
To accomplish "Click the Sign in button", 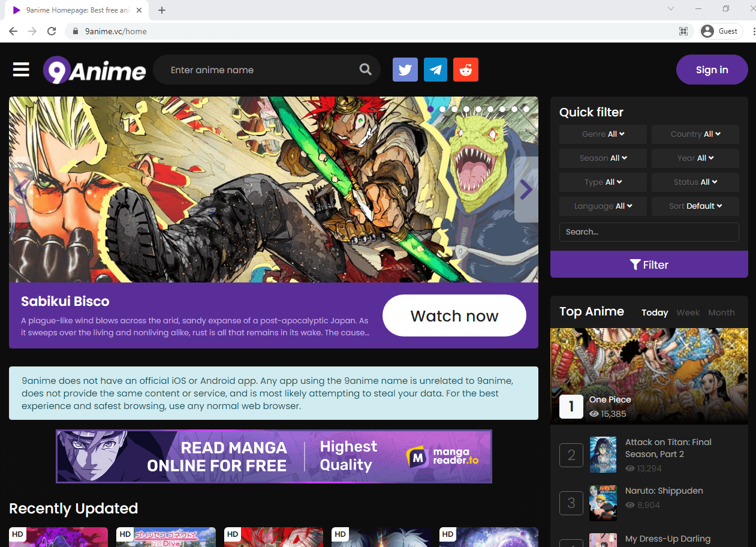I will pos(712,70).
